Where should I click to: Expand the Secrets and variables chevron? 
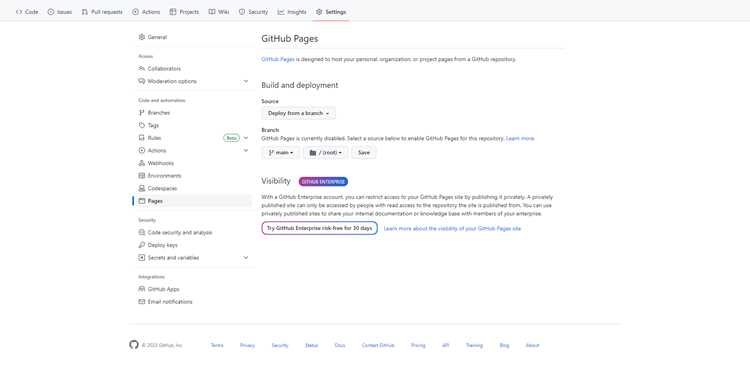coord(246,257)
